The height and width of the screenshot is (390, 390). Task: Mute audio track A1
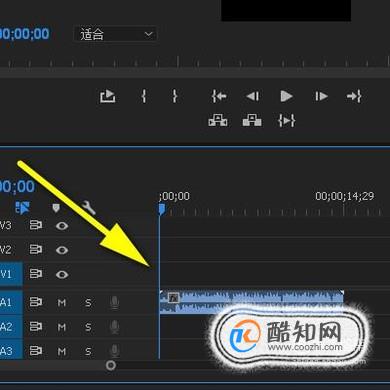[62, 303]
